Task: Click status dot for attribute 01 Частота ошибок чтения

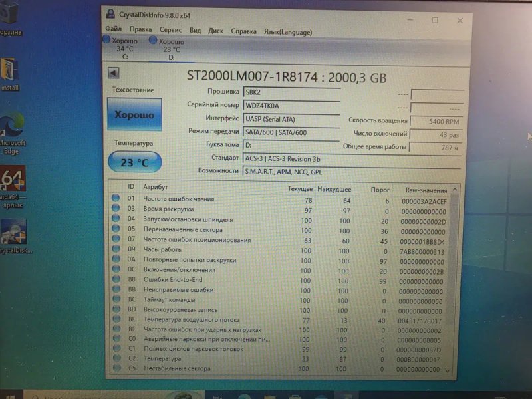Action: click(115, 198)
